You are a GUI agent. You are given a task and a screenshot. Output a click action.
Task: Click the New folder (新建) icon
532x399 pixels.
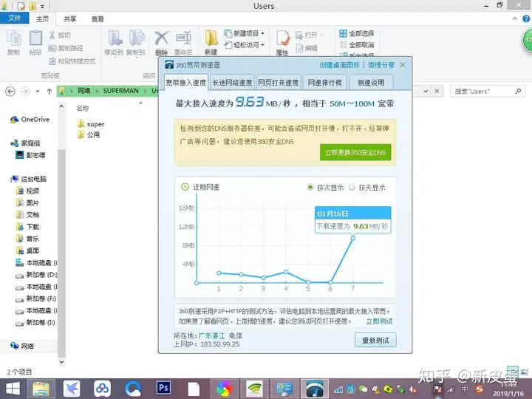pos(211,42)
